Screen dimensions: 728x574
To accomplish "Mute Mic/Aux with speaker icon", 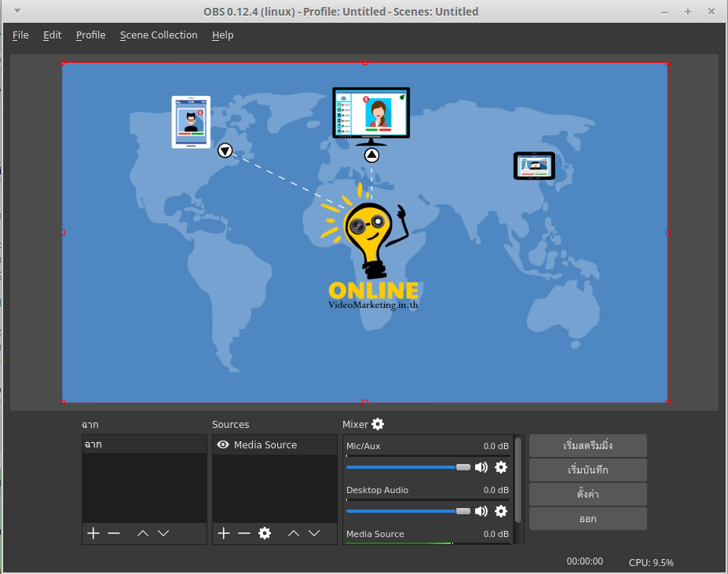I will pyautogui.click(x=481, y=467).
